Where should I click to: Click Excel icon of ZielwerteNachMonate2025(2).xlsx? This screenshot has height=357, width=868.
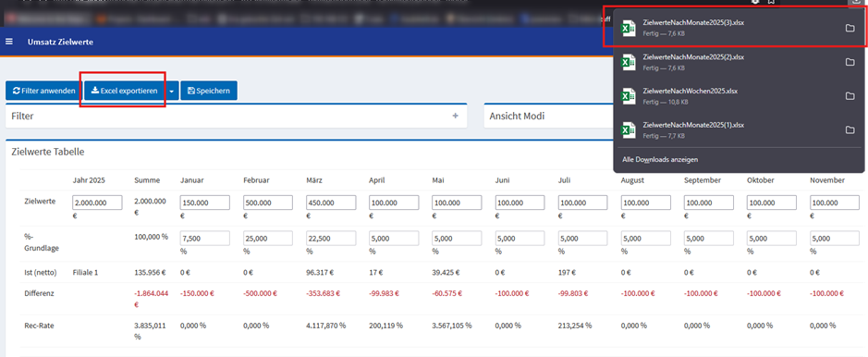point(628,62)
